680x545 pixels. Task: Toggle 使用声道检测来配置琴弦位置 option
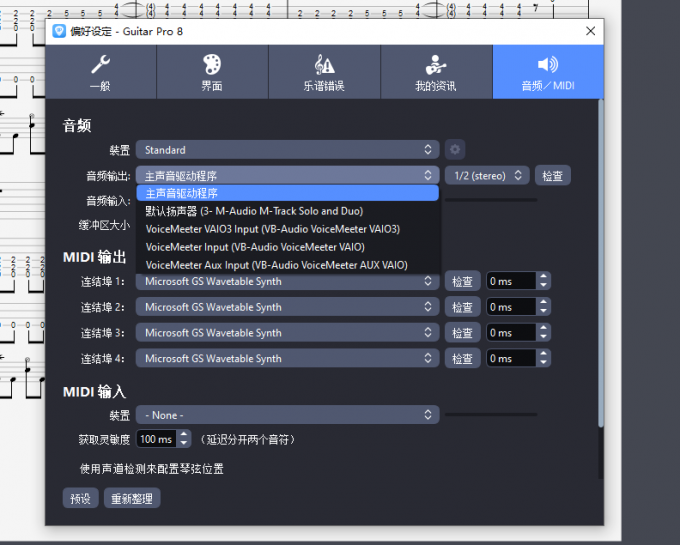152,469
